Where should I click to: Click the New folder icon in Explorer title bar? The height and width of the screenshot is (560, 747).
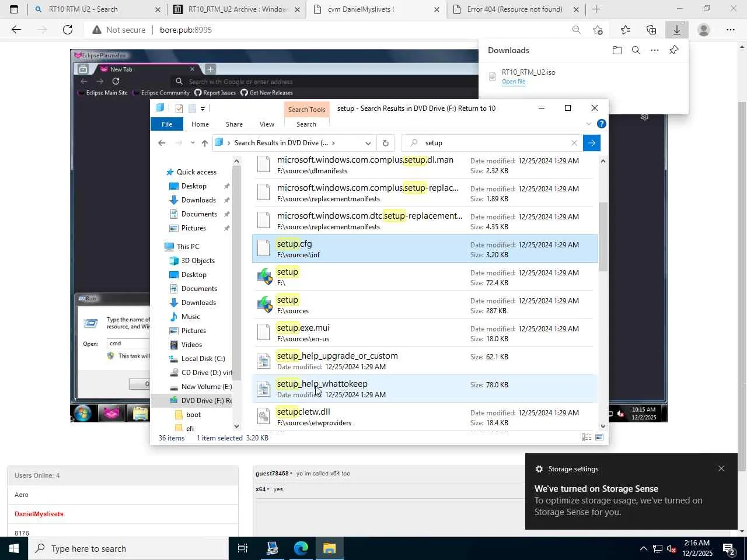pyautogui.click(x=192, y=108)
